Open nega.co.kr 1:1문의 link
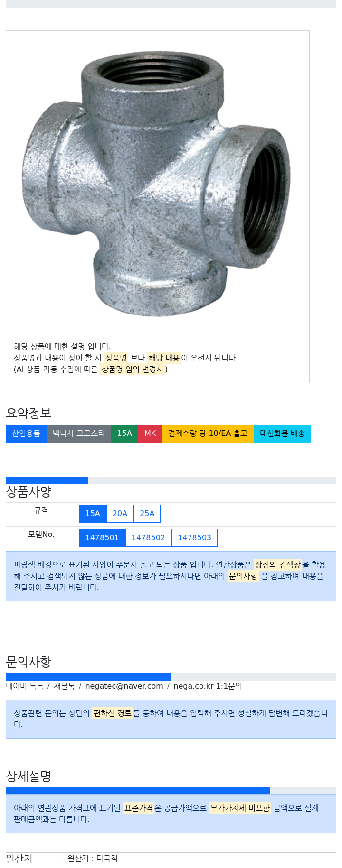Screen dimensions: 342x868 pyautogui.click(x=208, y=686)
